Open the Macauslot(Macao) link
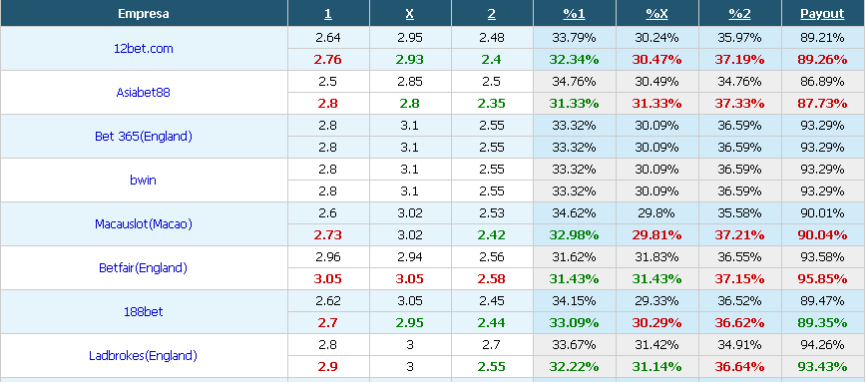The height and width of the screenshot is (382, 868). (144, 224)
